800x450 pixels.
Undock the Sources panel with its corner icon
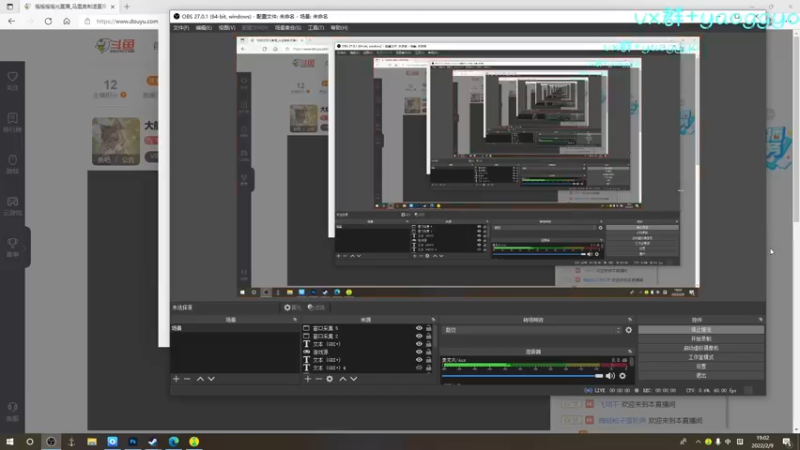pyautogui.click(x=433, y=320)
